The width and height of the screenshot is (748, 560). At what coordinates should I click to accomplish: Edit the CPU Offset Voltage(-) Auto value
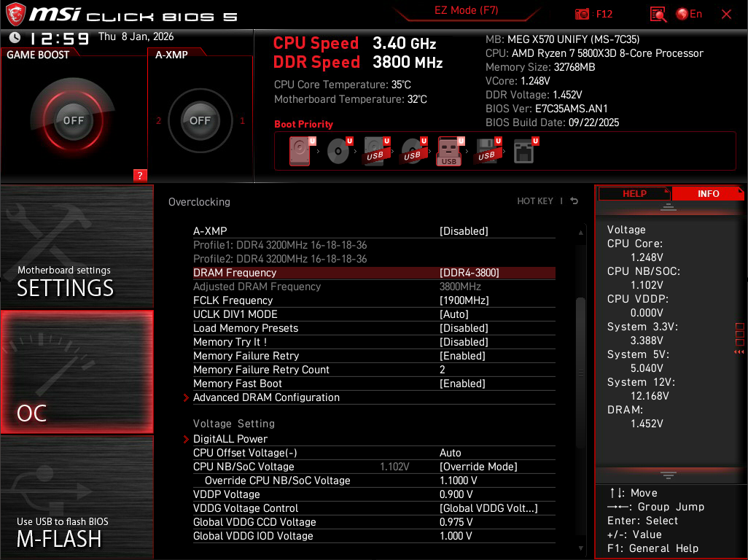tap(374, 453)
